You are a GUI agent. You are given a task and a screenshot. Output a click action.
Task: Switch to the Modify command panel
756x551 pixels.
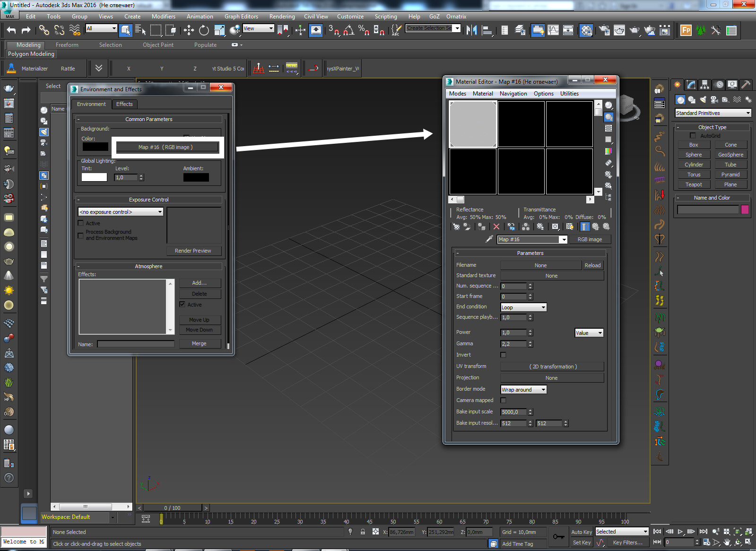pyautogui.click(x=691, y=85)
